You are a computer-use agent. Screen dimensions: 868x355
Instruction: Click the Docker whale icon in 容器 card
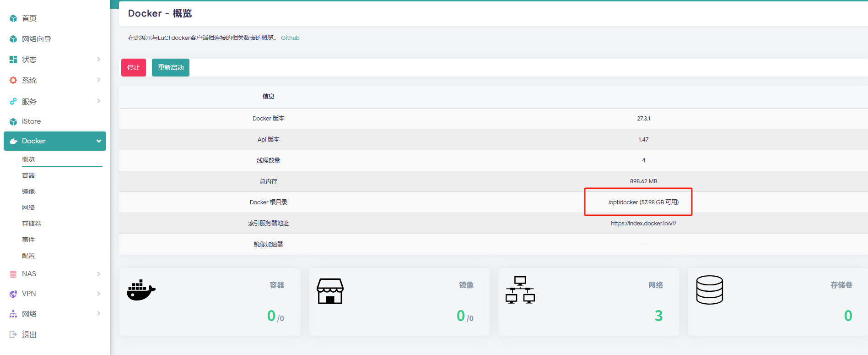point(141,290)
